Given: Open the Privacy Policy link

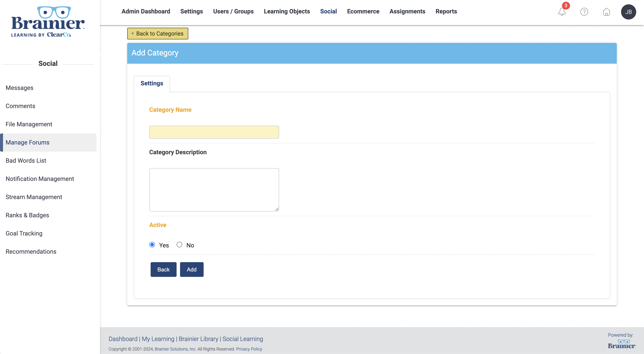Looking at the screenshot, I should point(249,349).
